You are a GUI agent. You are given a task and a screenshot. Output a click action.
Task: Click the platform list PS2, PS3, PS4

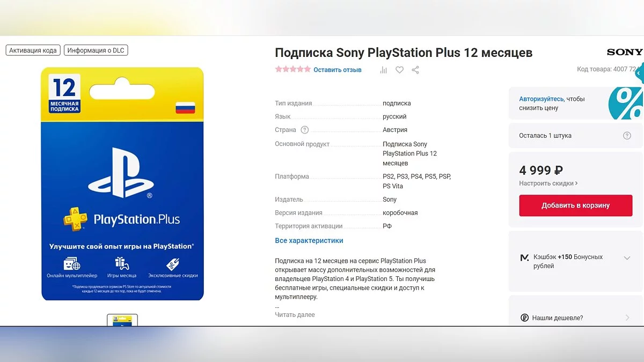point(416,181)
